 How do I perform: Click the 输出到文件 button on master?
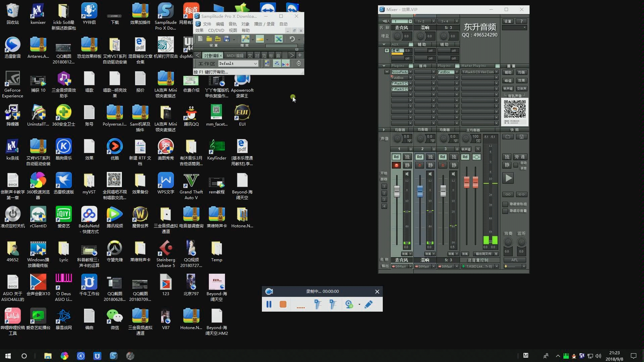click(483, 254)
